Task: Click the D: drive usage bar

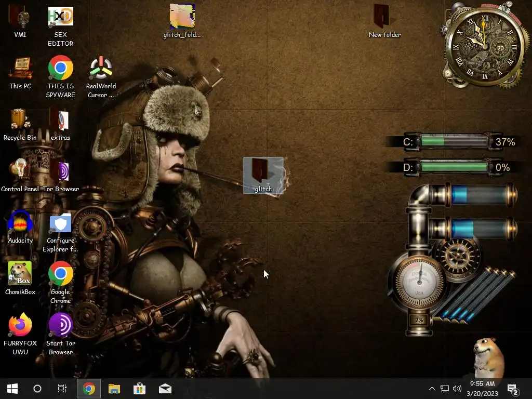Action: 454,167
